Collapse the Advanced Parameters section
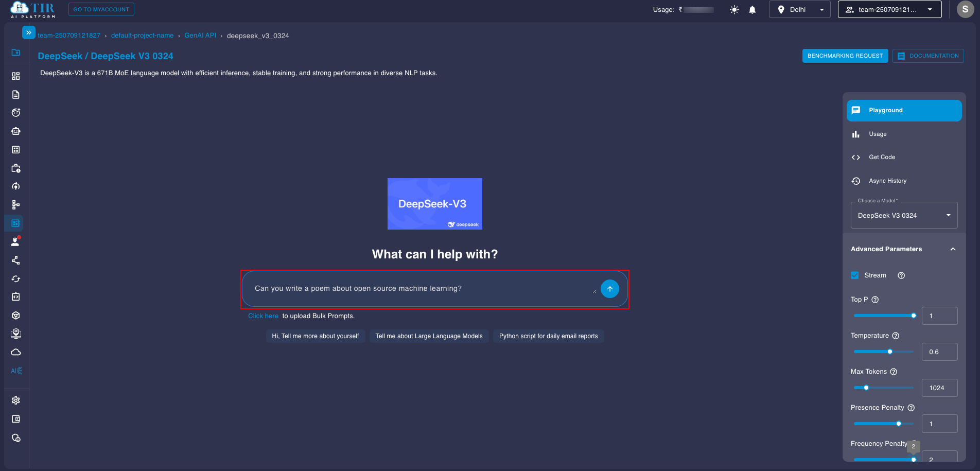 953,249
